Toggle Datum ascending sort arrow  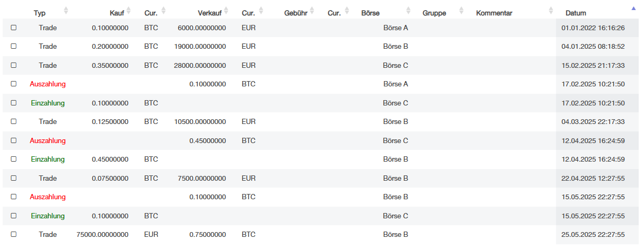(633, 8)
